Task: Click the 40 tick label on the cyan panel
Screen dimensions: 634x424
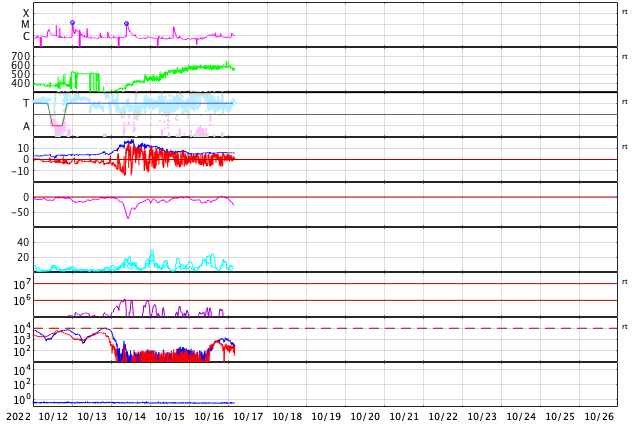Action: pyautogui.click(x=23, y=242)
